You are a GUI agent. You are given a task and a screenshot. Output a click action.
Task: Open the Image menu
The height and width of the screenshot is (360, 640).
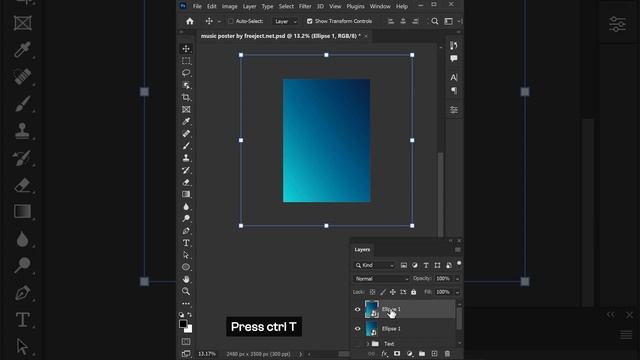(229, 6)
